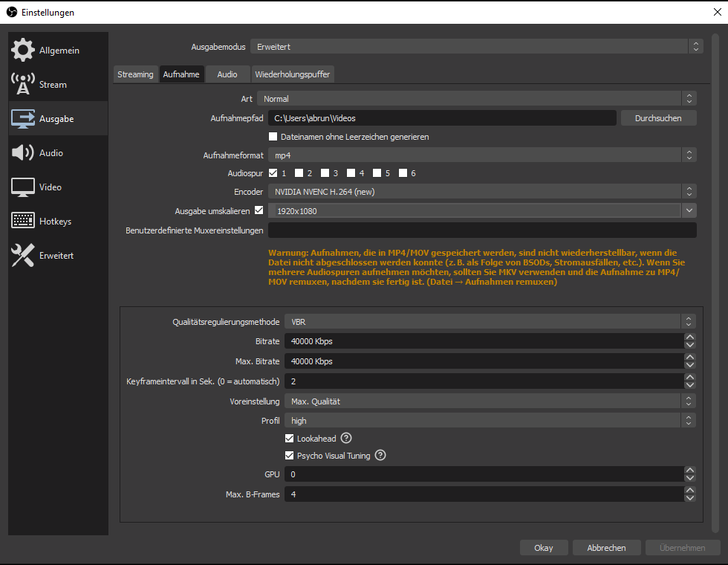Image resolution: width=728 pixels, height=565 pixels.
Task: Enable Audiospur 5 checkbox
Action: click(377, 172)
